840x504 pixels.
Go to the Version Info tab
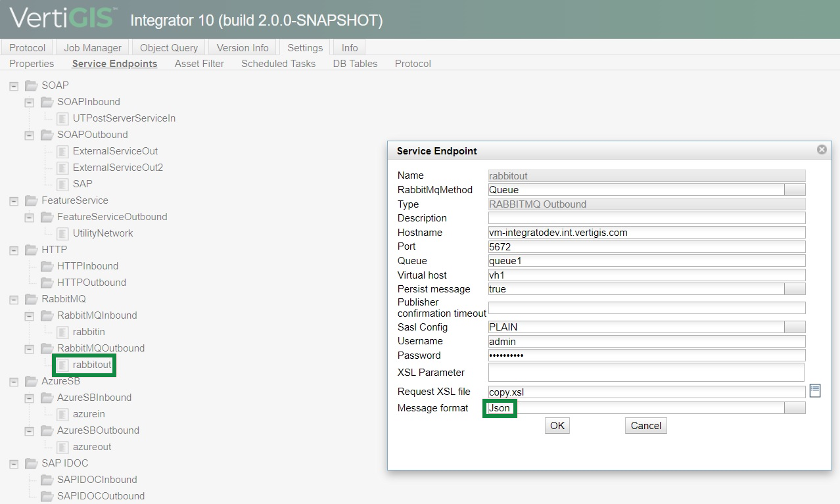243,48
